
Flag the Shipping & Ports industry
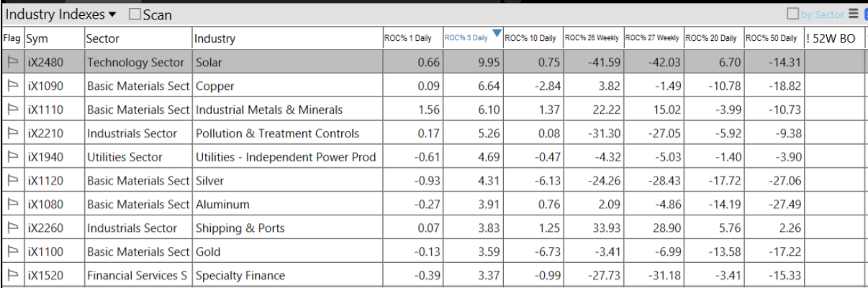coord(12,228)
